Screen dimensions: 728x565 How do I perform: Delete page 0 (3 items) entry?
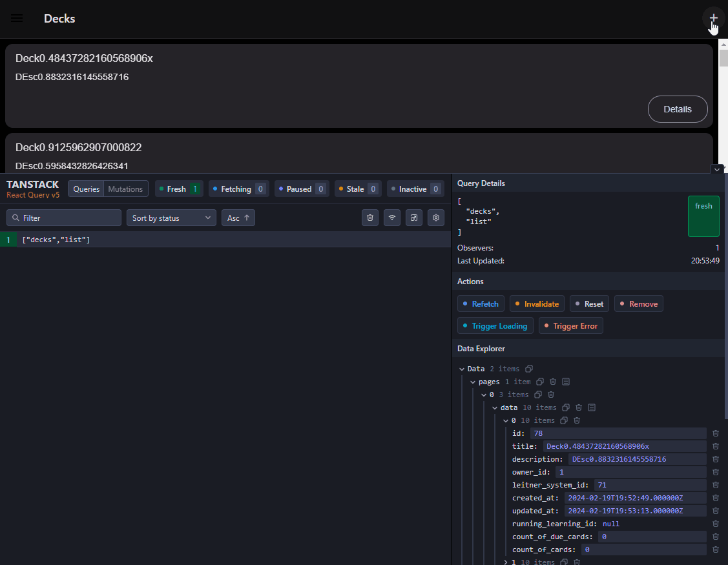550,395
